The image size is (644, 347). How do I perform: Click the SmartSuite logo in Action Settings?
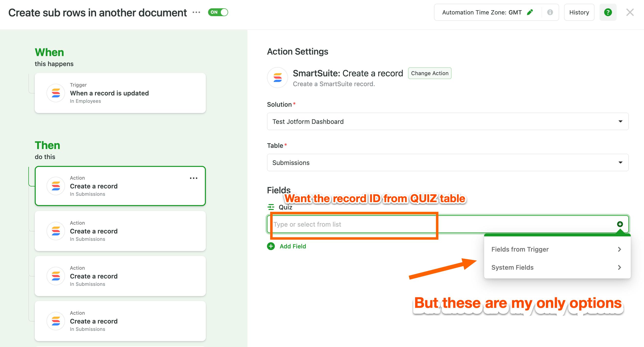278,78
